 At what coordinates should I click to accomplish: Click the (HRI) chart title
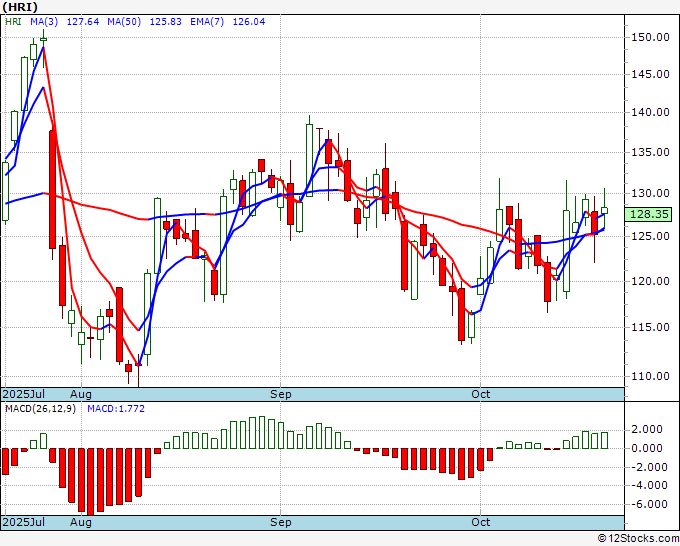20,7
